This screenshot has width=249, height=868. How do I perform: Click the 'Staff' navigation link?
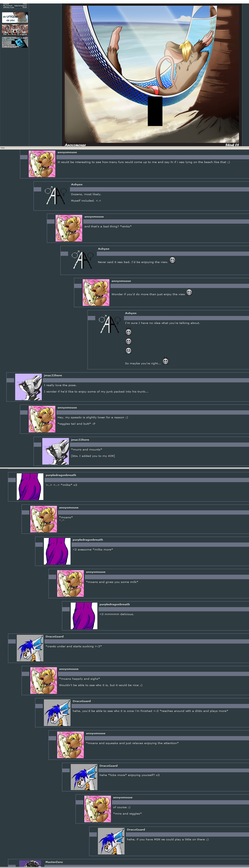pos(24,7)
